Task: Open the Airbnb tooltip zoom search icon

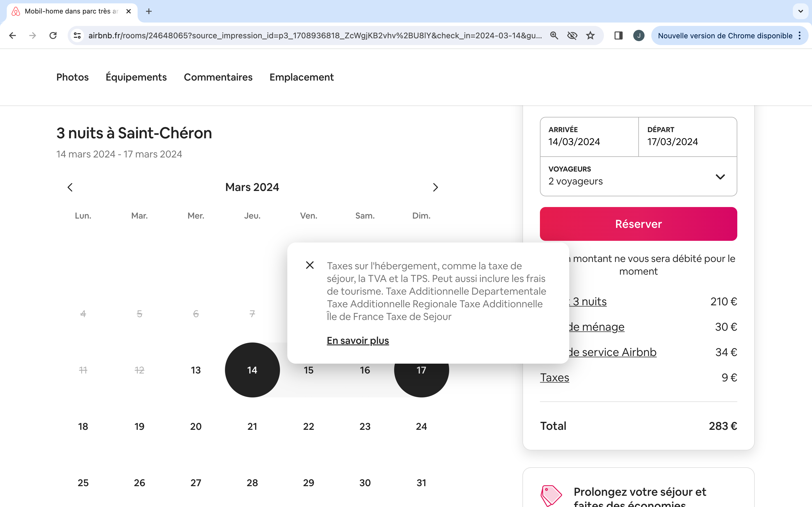Action: point(554,35)
